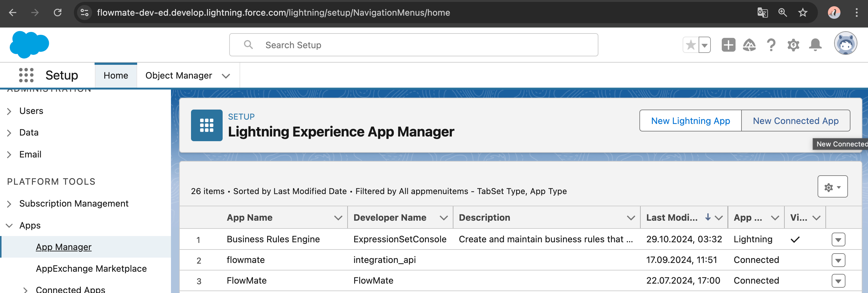The width and height of the screenshot is (868, 293).
Task: Switch to the Object Manager tab
Action: click(178, 75)
